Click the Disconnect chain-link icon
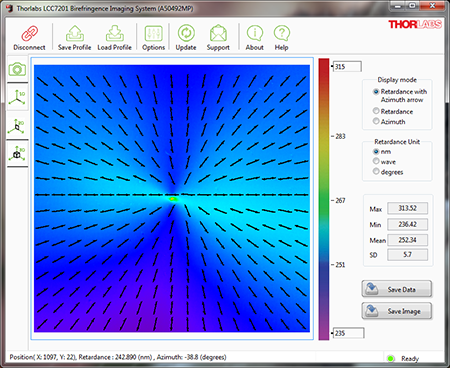Screen dimensions: 450x368 tap(30, 33)
